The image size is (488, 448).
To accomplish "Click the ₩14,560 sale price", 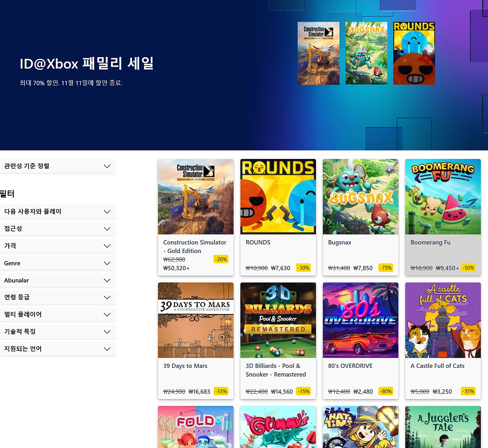I will (x=282, y=392).
